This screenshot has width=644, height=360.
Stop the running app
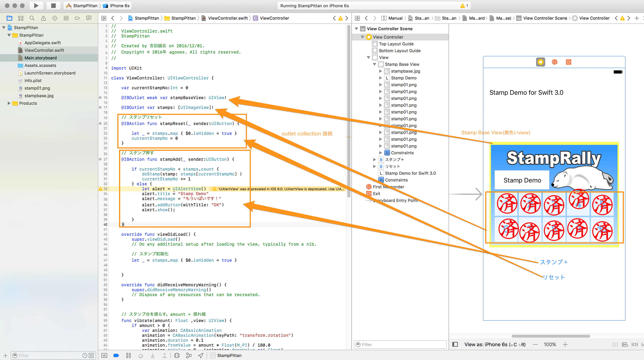click(53, 5)
